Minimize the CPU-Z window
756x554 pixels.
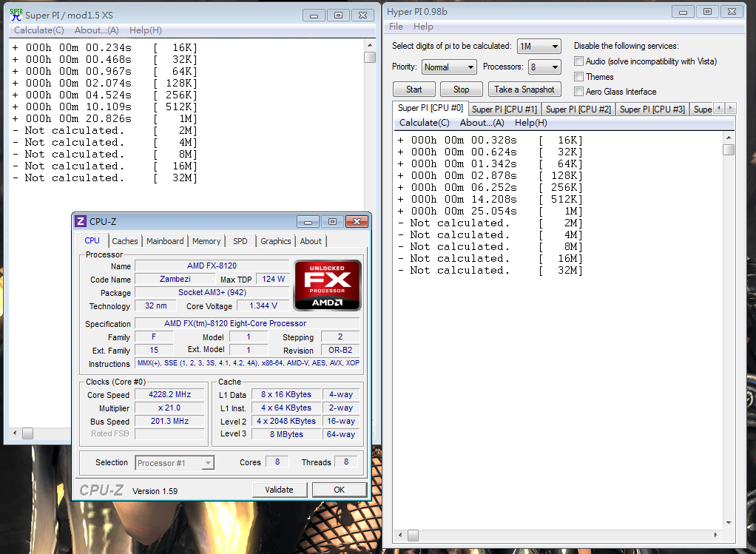[x=308, y=221]
